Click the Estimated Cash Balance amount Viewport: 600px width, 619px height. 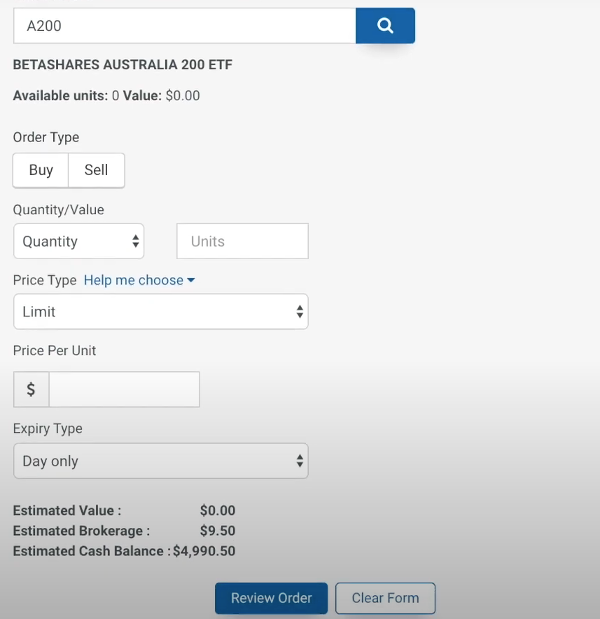pyautogui.click(x=204, y=551)
